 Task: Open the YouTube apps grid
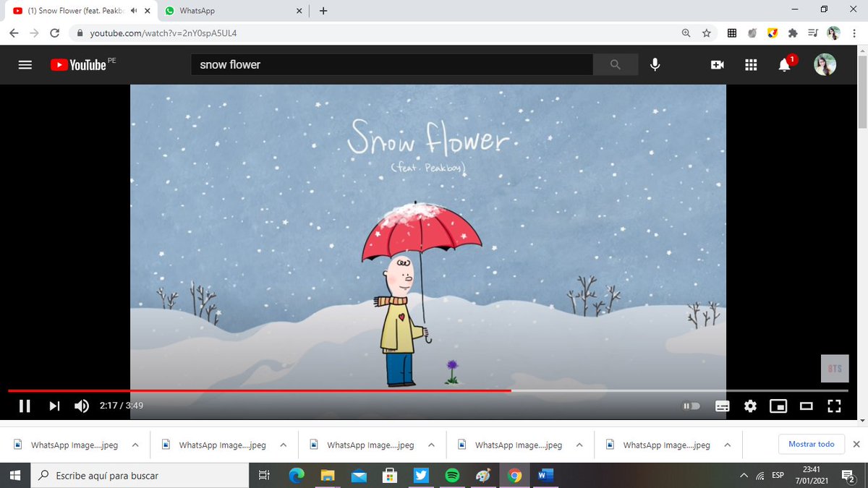(x=751, y=64)
